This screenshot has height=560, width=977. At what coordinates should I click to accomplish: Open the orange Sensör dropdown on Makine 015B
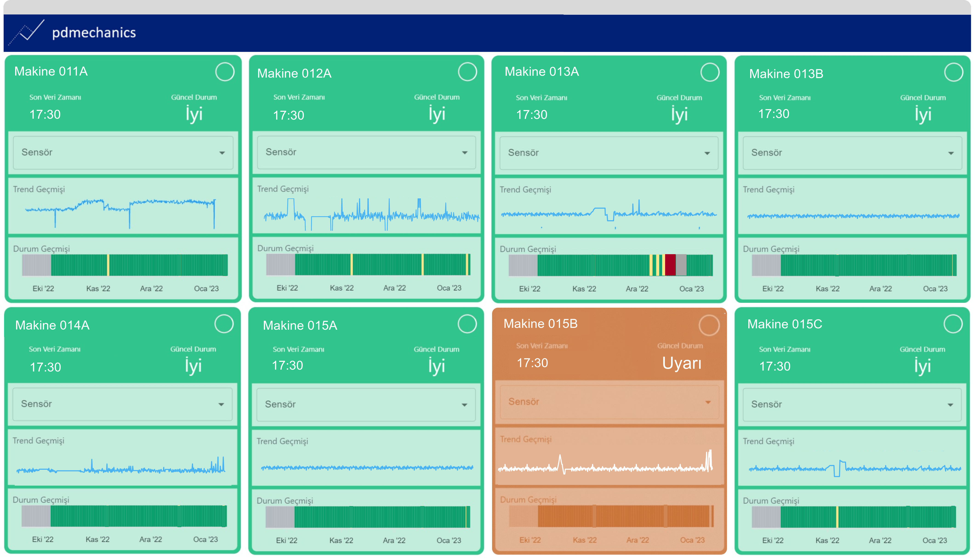click(609, 402)
